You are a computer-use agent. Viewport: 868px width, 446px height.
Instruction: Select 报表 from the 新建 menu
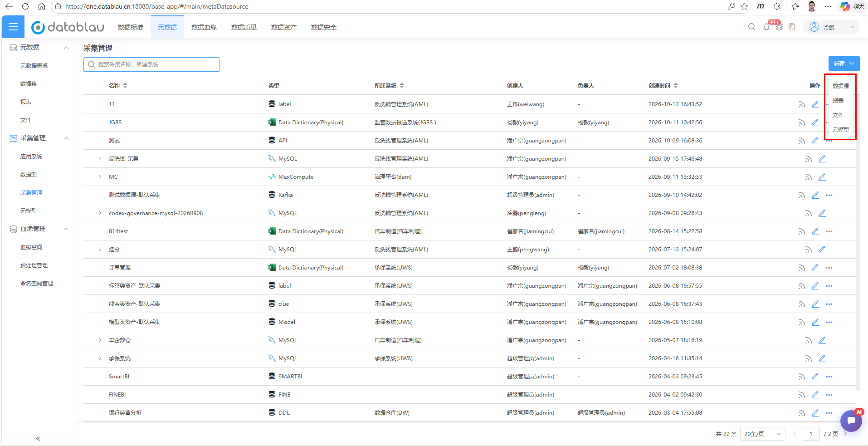pos(838,101)
